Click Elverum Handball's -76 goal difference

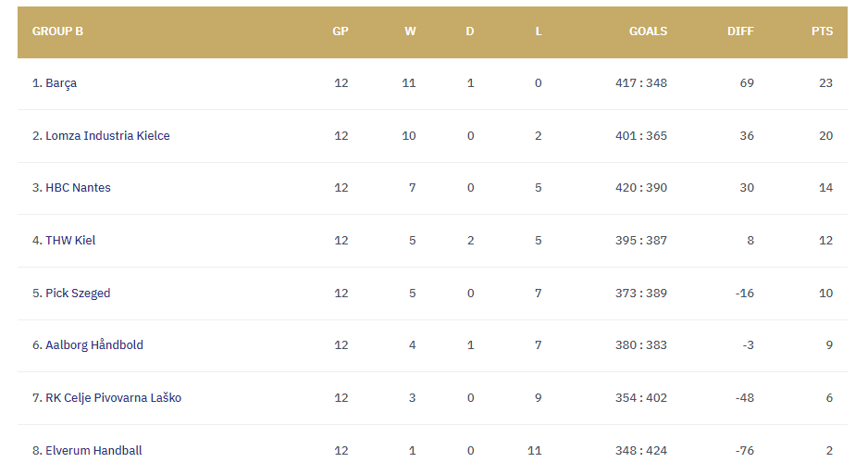pyautogui.click(x=744, y=451)
